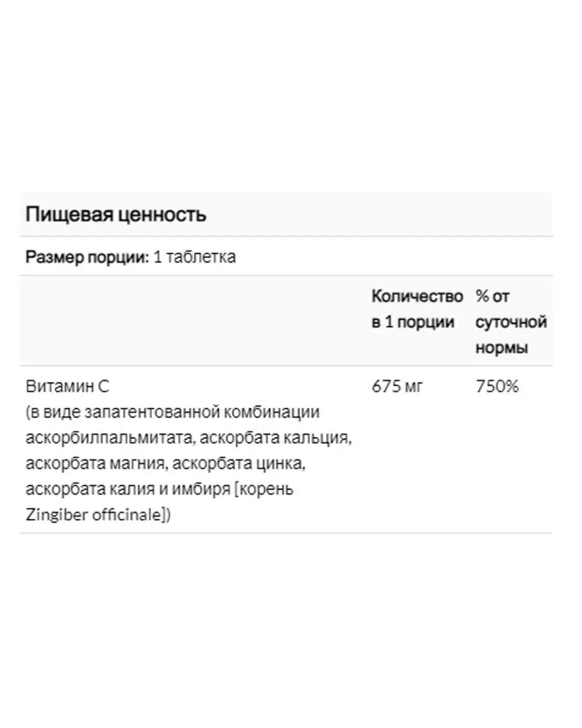Select the "675 мг" amount value
Image resolution: width=582 pixels, height=728 pixels.
point(397,386)
